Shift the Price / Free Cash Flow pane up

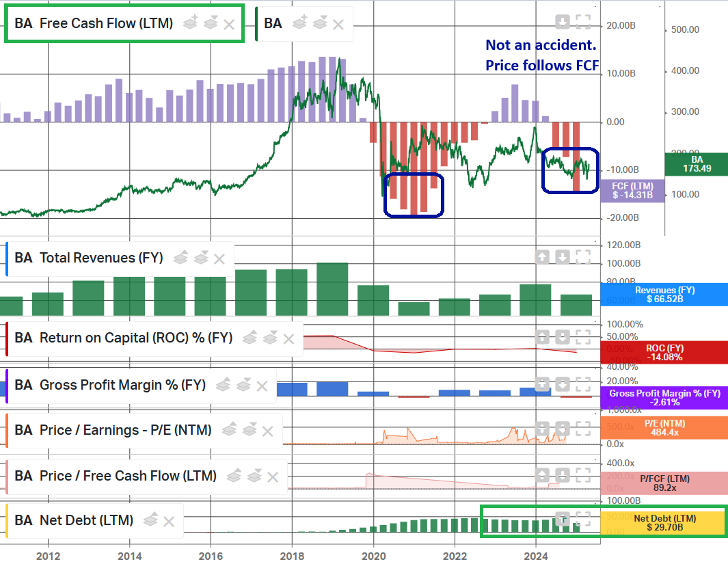coord(542,475)
